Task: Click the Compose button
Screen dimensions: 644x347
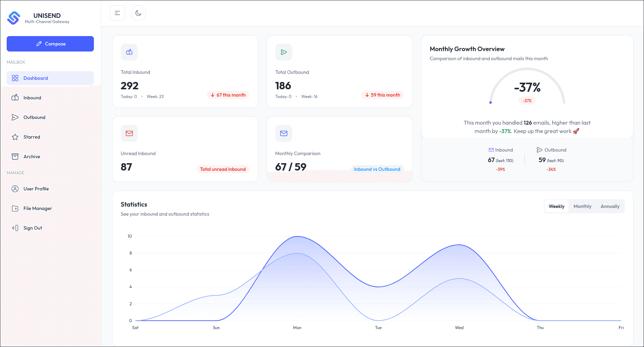Action: [x=50, y=44]
